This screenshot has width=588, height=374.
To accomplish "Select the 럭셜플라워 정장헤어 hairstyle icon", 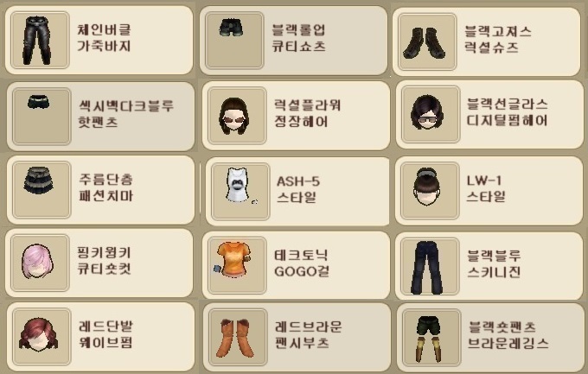I will [237, 116].
